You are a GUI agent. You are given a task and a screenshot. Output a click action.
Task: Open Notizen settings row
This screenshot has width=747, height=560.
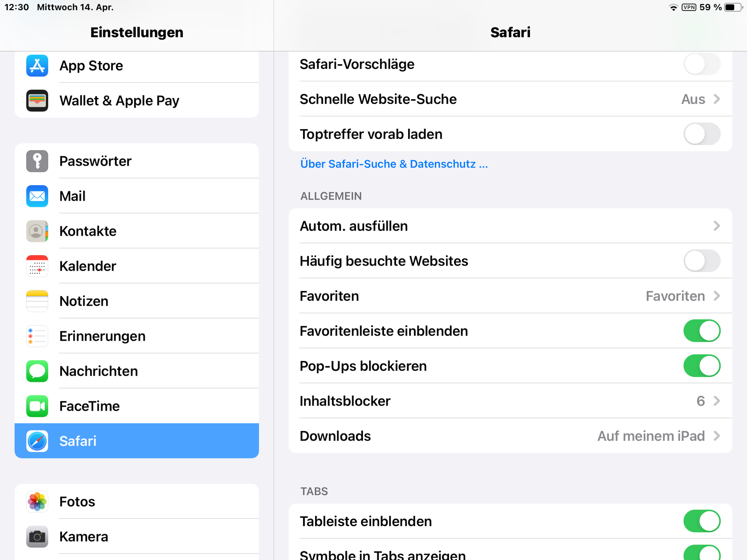[137, 301]
